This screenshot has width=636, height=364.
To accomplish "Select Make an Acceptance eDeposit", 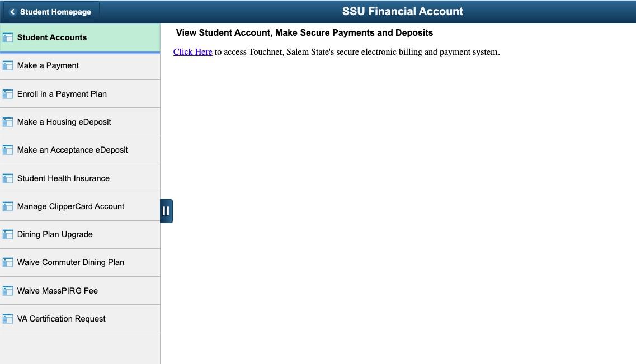I will 80,150.
